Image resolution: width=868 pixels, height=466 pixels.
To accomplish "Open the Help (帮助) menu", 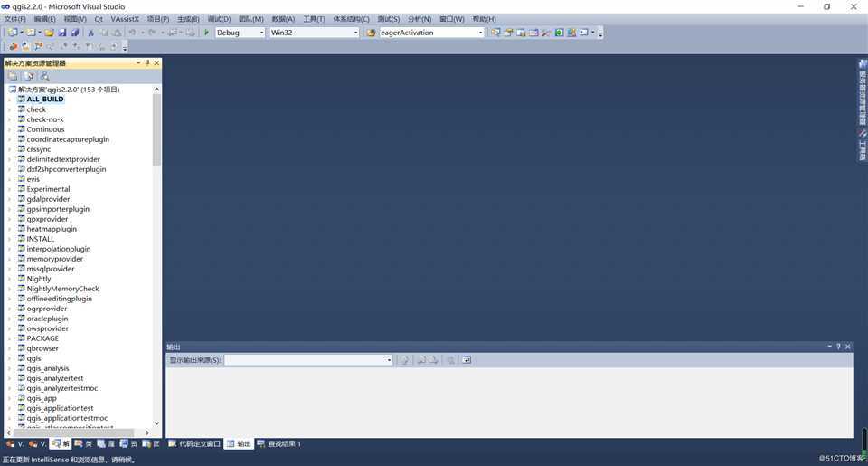I will click(x=484, y=19).
